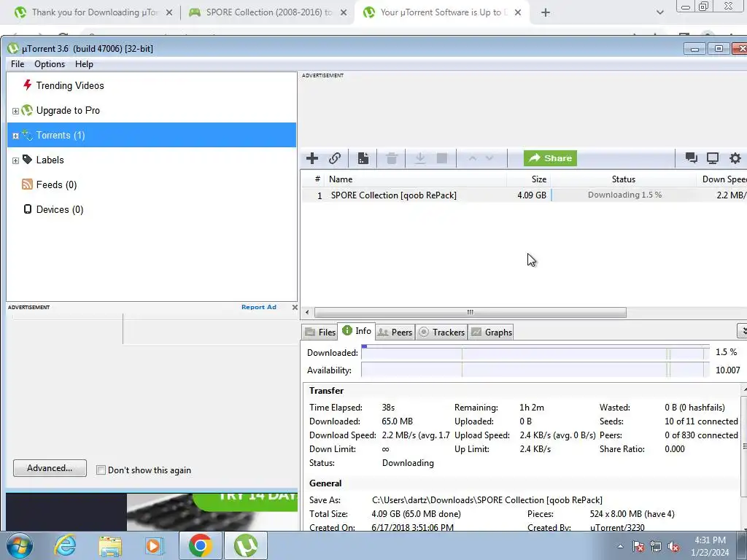The height and width of the screenshot is (560, 747).
Task: Open the Windows Start menu
Action: tap(20, 545)
